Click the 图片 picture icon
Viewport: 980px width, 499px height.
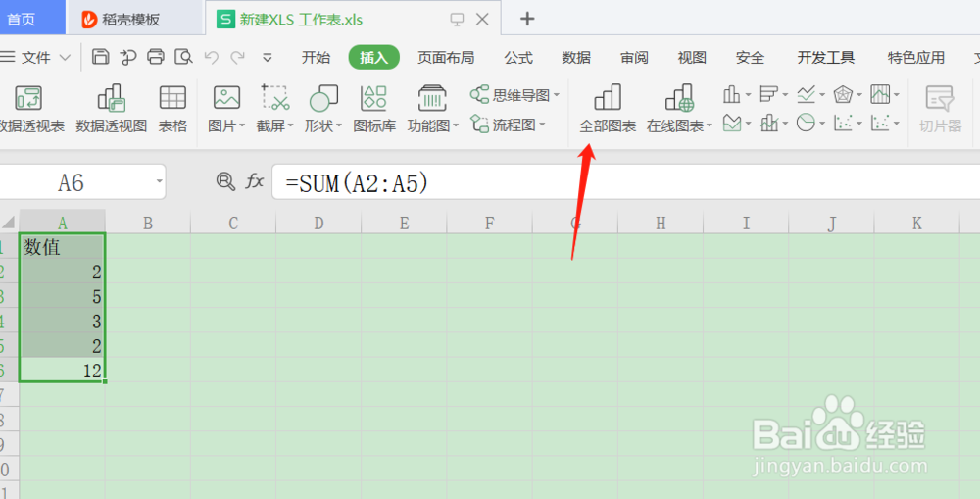pos(226,98)
